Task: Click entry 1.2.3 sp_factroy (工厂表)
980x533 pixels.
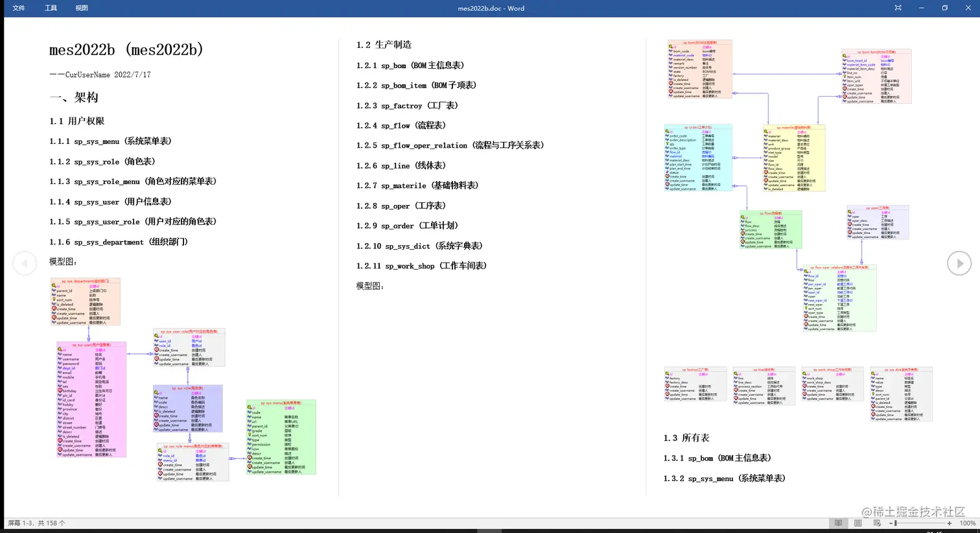Action: [407, 106]
